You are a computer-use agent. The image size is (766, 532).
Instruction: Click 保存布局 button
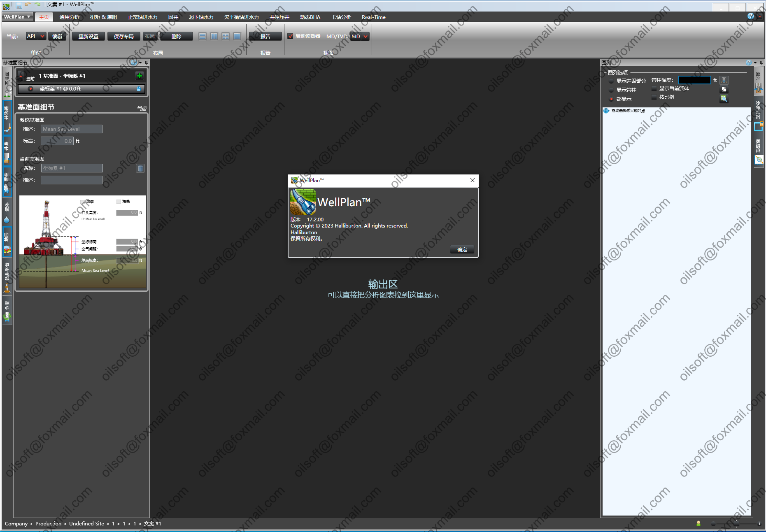[x=124, y=36]
